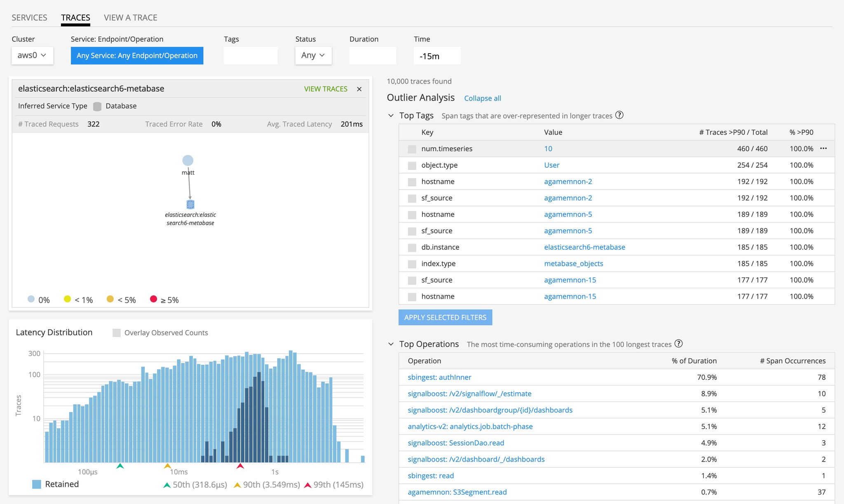
Task: Check the hostname agamemnon-5 row
Action: coord(412,215)
